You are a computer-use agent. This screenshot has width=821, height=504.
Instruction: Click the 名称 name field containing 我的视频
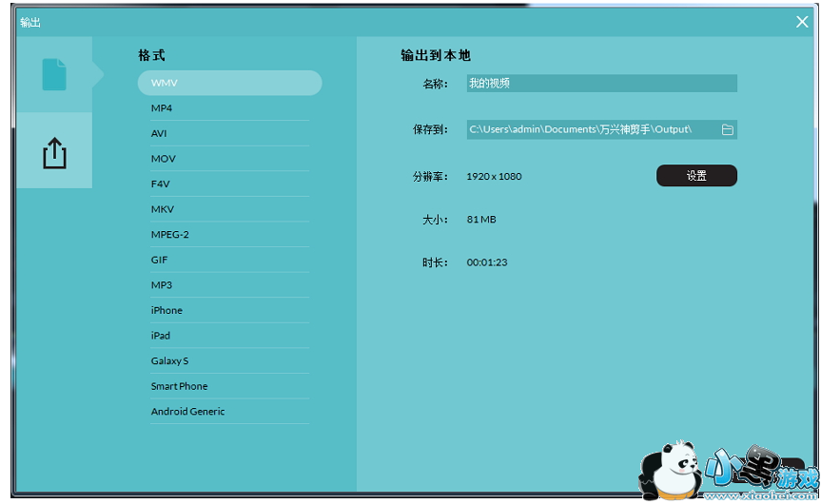[x=601, y=84]
